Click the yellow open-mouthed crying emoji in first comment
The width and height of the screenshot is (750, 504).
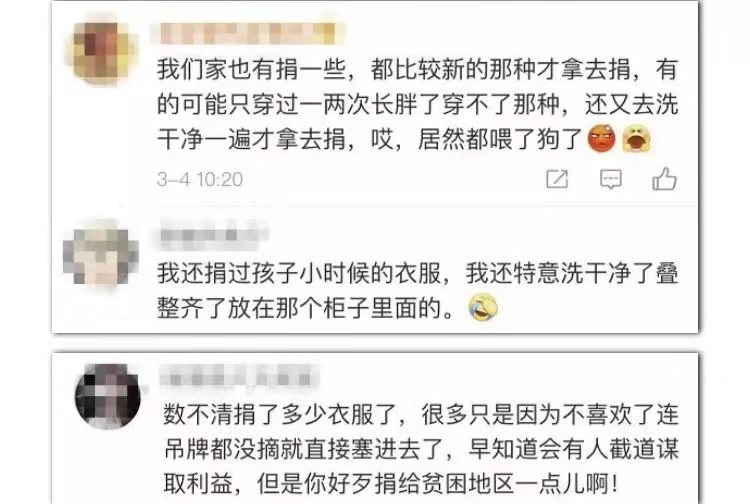coord(636,139)
